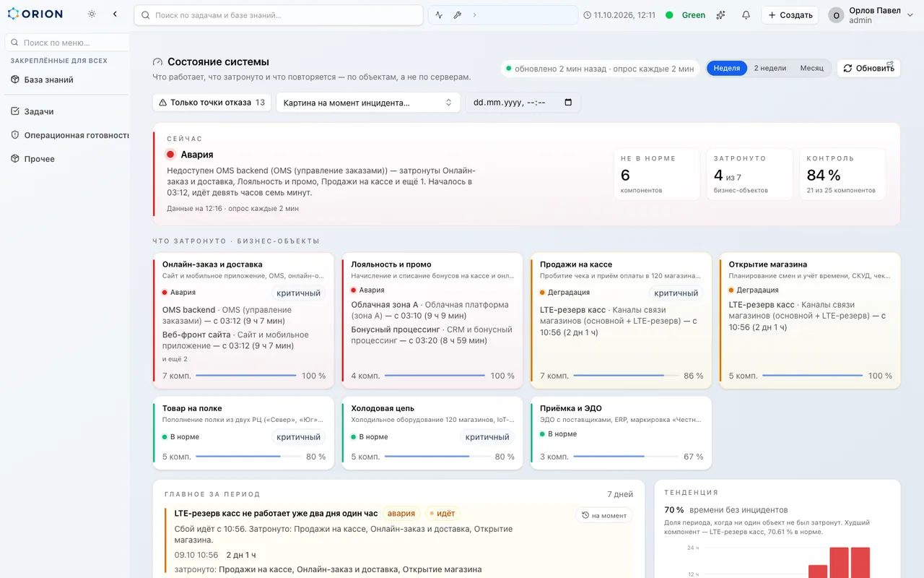Open the AI sparkles assistant icon
924x578 pixels.
[720, 15]
